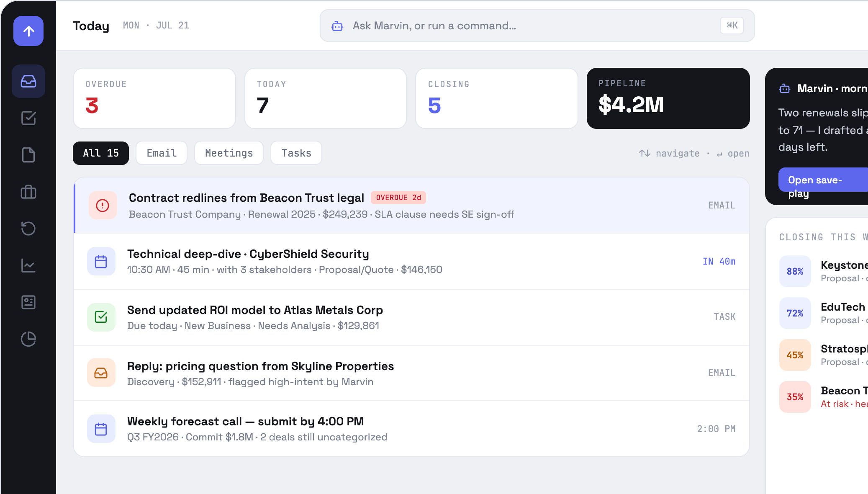868x494 pixels.
Task: Click the 35% probability badge for Beacon
Action: pyautogui.click(x=795, y=397)
